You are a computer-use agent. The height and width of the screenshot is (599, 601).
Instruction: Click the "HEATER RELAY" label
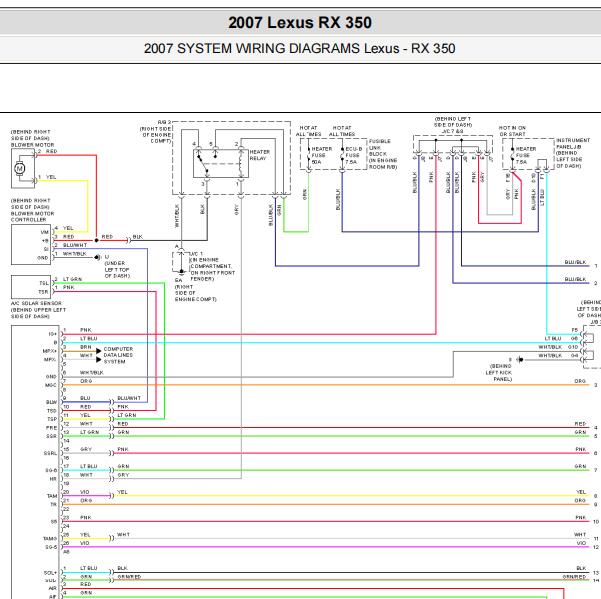pyautogui.click(x=259, y=155)
